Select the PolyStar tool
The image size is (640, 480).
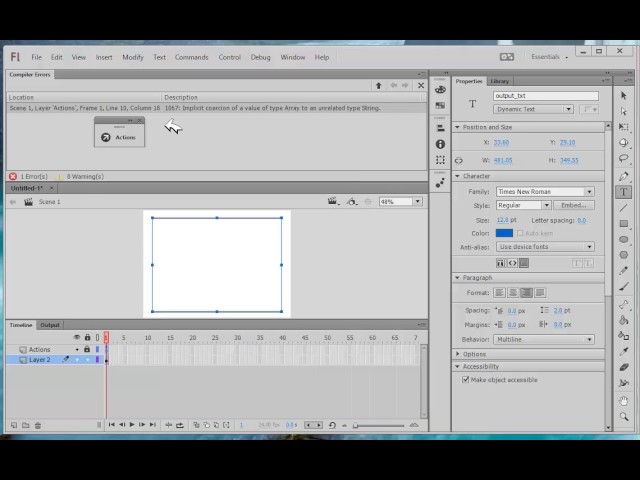pos(623,255)
